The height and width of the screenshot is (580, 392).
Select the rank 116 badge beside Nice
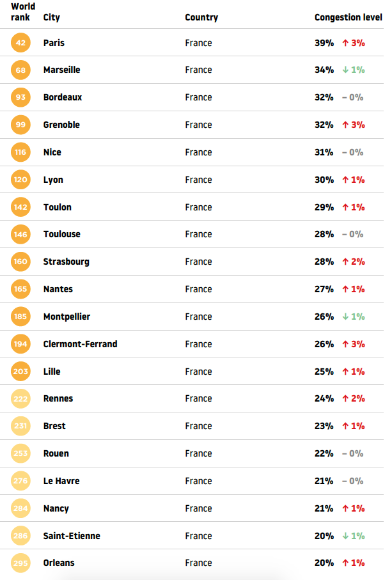[x=20, y=152]
